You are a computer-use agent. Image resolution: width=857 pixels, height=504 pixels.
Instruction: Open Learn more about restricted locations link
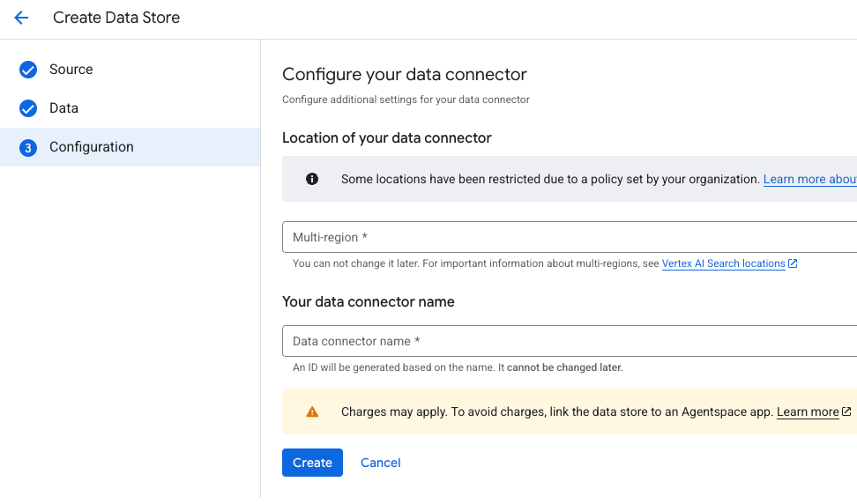click(x=809, y=179)
